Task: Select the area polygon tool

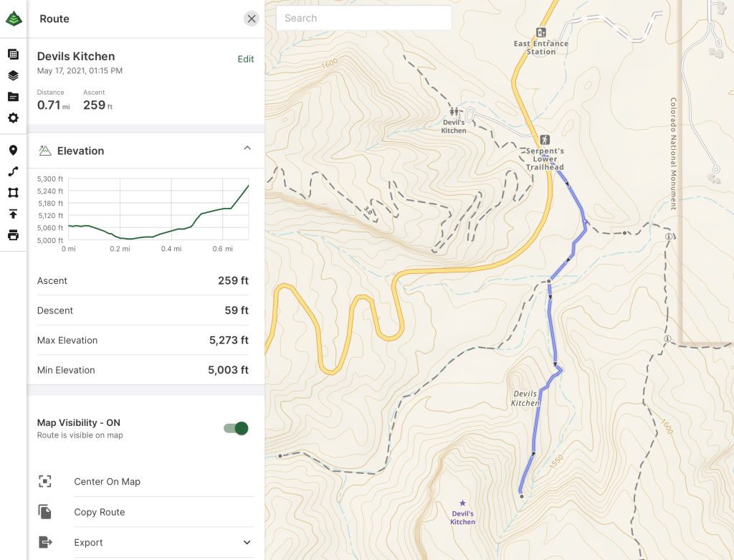Action: coord(13,193)
